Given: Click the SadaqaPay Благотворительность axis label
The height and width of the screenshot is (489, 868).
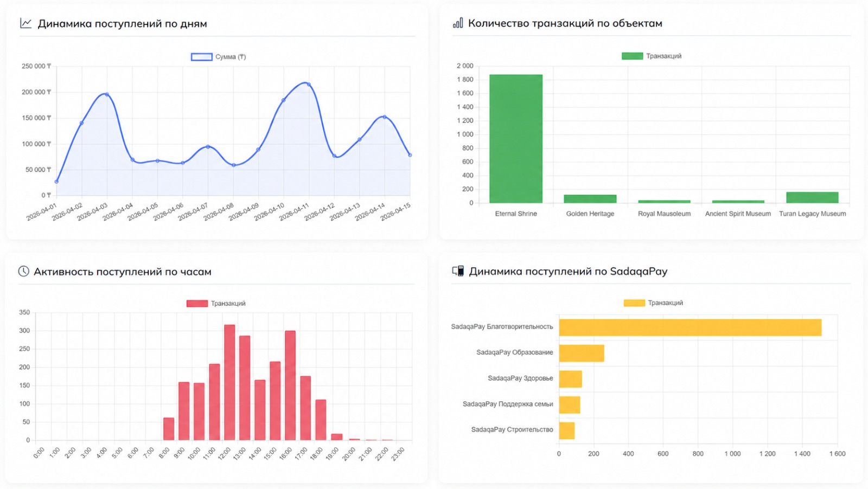Looking at the screenshot, I should coord(502,327).
